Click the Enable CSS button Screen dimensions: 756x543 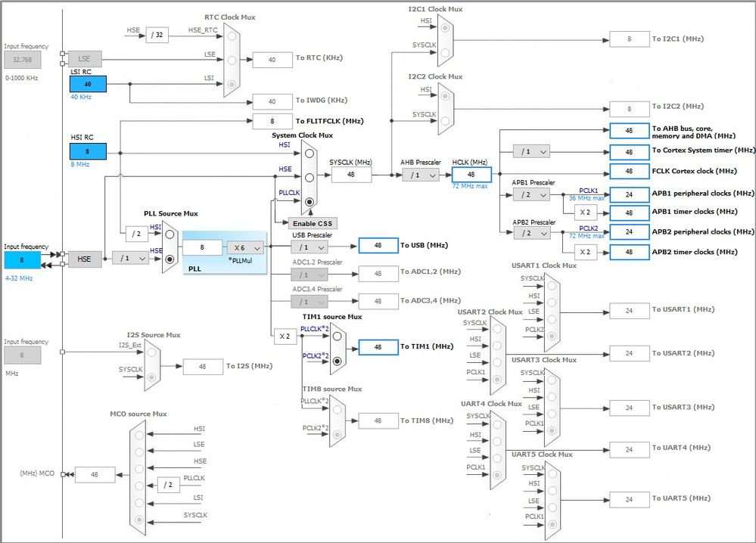pos(313,224)
